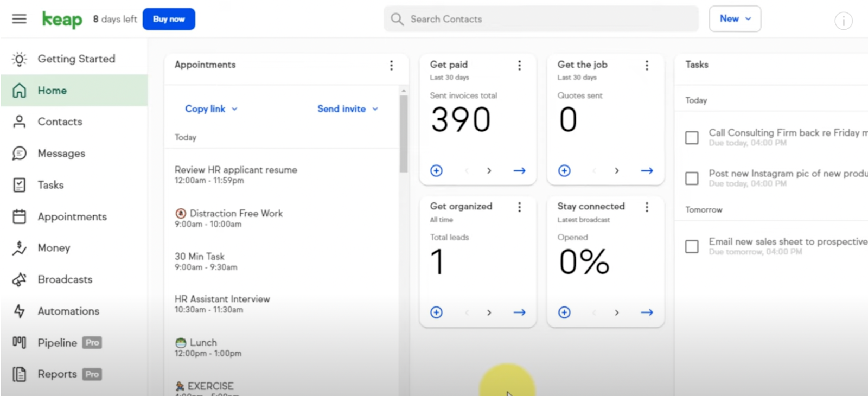
Task: Expand the Copy link dropdown
Action: pyautogui.click(x=212, y=109)
